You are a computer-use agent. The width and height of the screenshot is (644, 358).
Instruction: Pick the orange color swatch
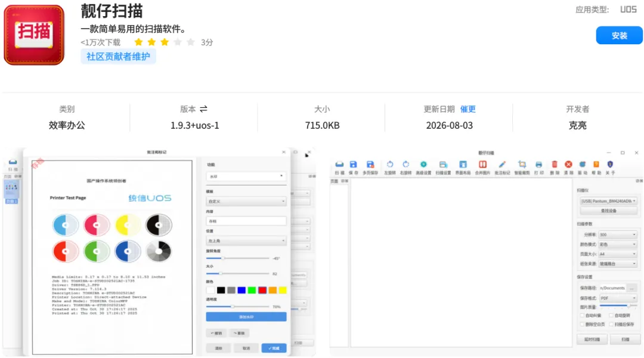[273, 290]
